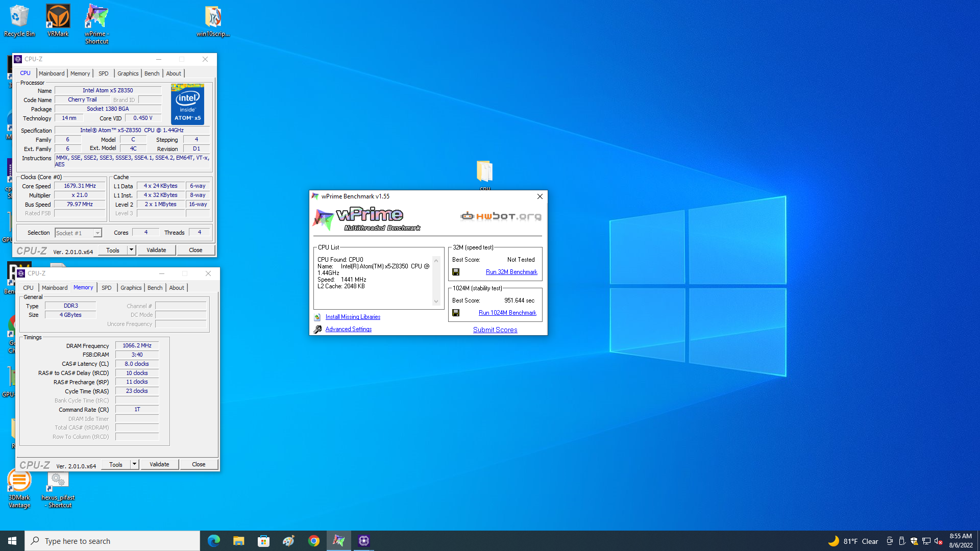Open Bench tab in top CPU-Z window

coord(152,73)
